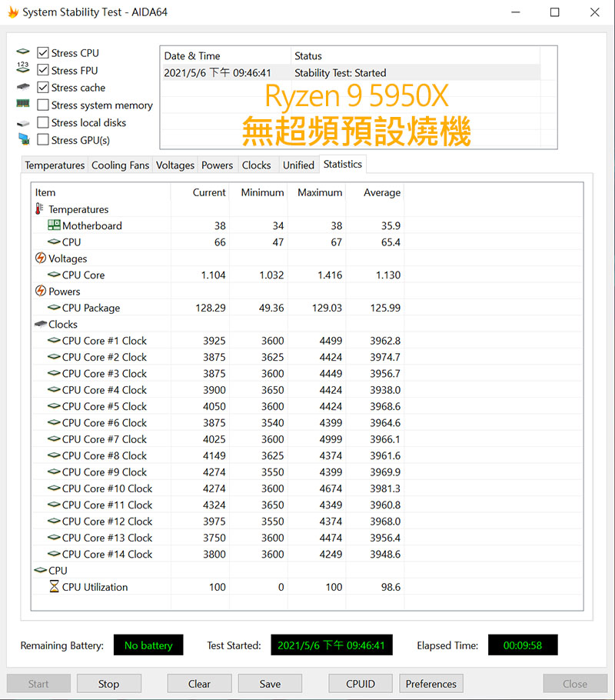
Task: Enable Stress system memory
Action: tap(43, 105)
